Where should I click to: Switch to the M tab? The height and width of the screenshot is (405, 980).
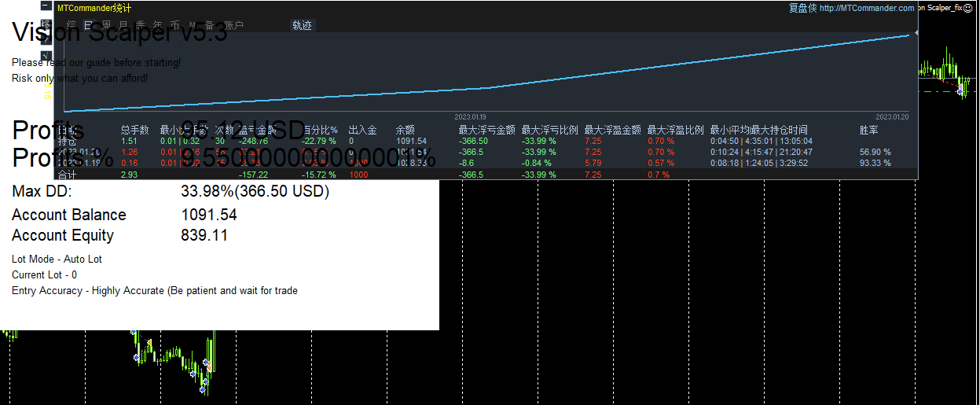pyautogui.click(x=193, y=25)
